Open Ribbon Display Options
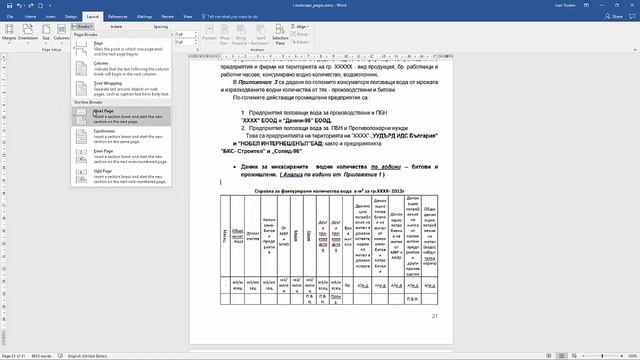640x360 pixels. 587,5
